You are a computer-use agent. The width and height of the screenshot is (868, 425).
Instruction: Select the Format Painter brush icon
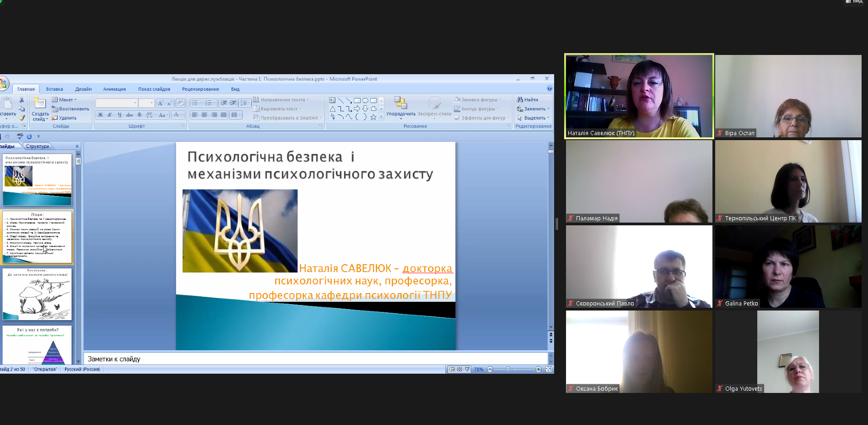pos(22,118)
